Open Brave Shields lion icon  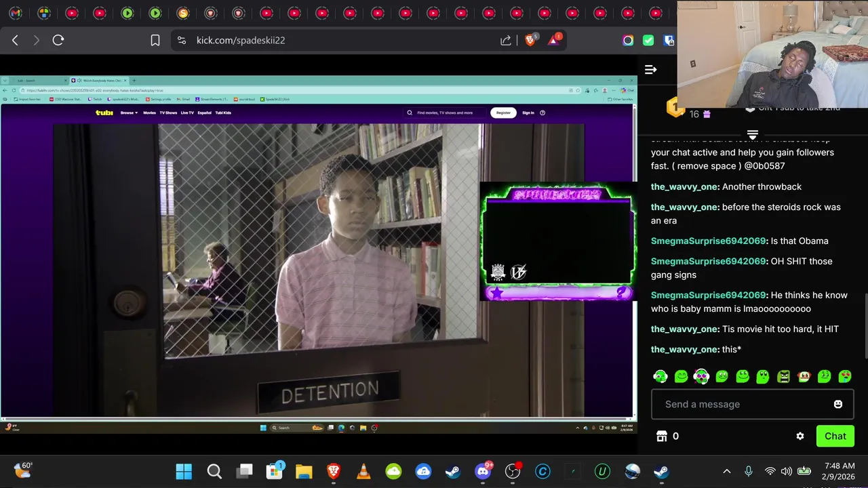[x=530, y=40]
